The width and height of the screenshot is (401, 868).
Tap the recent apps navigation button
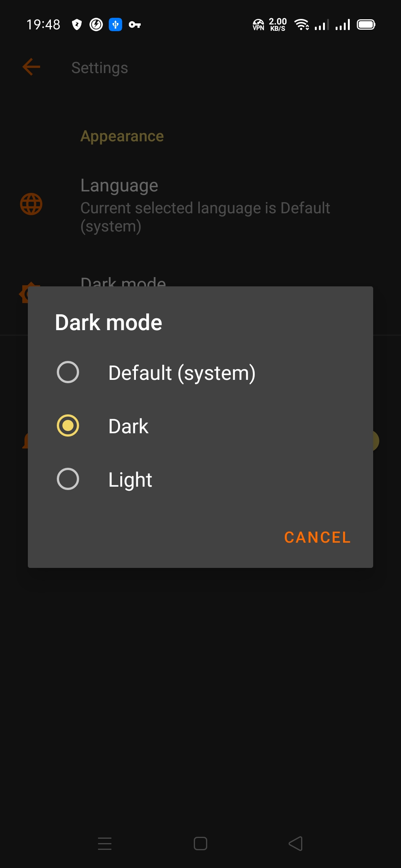point(105,844)
